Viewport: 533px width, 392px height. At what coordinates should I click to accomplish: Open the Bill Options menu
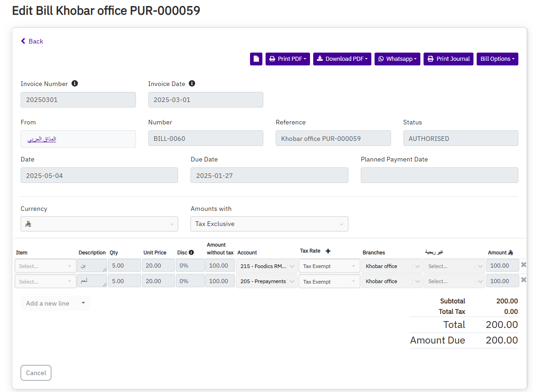(497, 59)
